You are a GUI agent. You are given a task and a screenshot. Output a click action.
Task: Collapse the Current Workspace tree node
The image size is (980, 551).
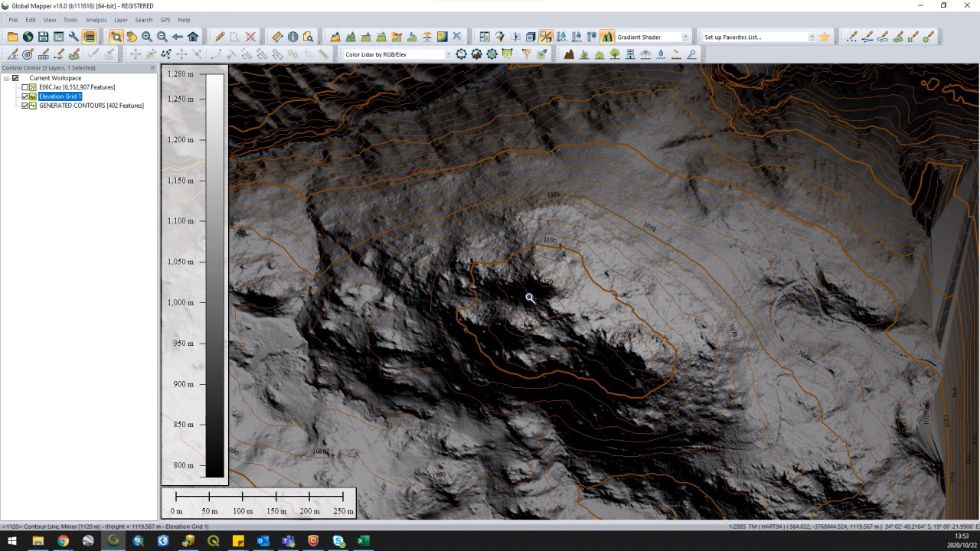[x=6, y=78]
